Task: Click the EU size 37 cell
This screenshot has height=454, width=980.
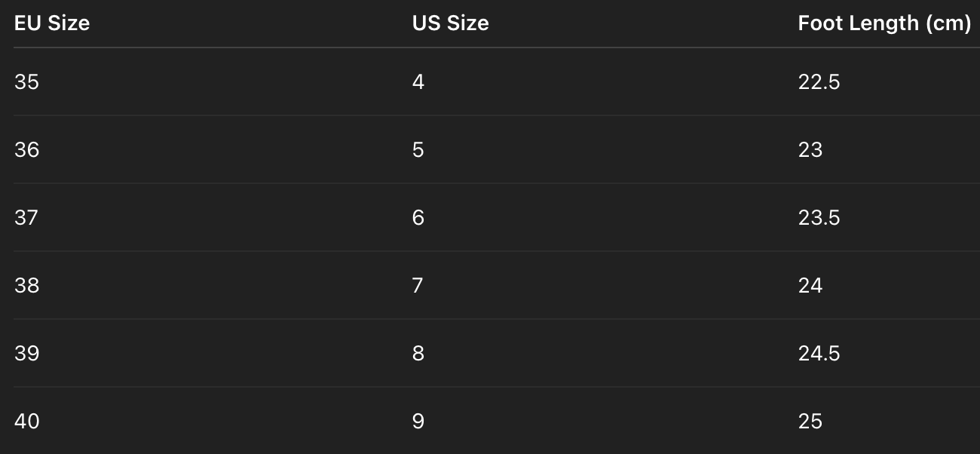Action: pos(26,217)
